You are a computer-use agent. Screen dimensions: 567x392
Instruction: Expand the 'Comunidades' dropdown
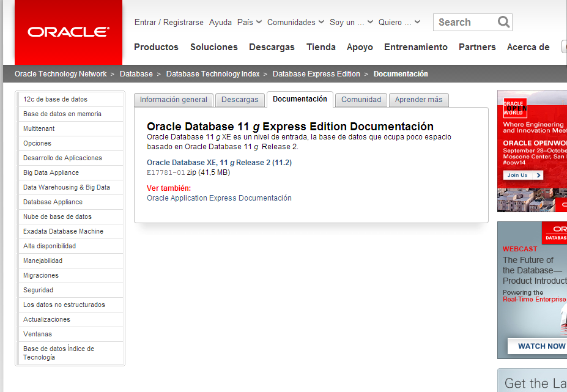[295, 22]
